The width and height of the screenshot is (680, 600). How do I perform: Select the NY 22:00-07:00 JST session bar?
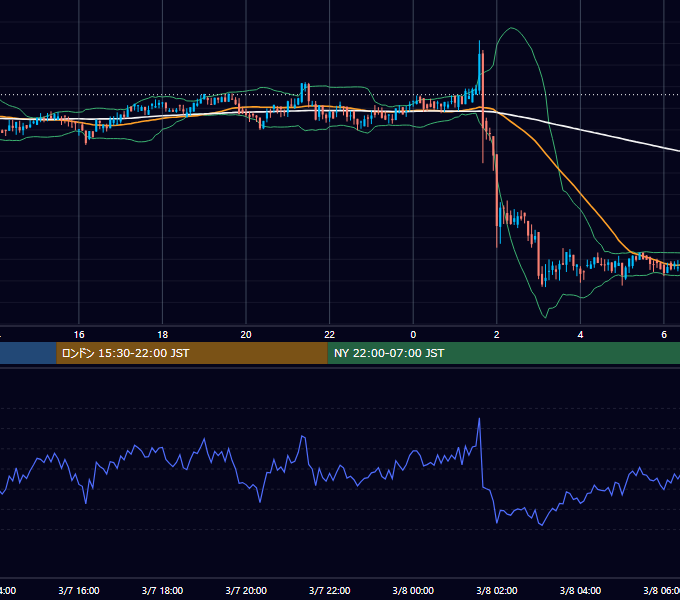pos(503,353)
